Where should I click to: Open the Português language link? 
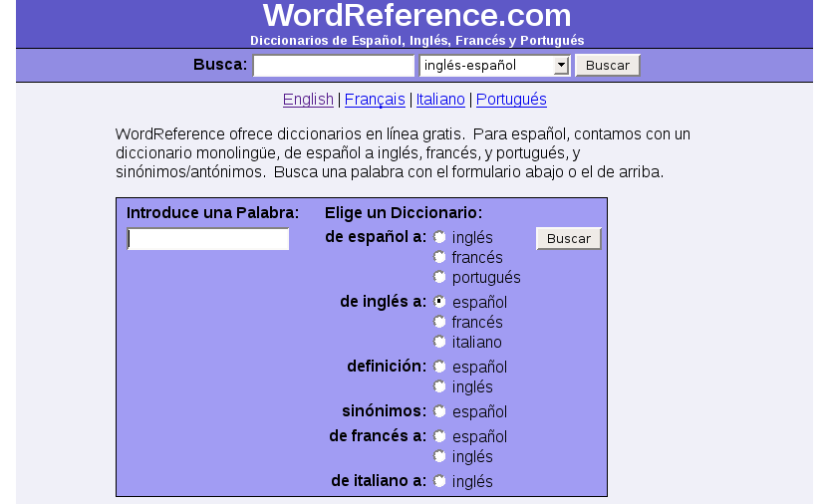[511, 100]
